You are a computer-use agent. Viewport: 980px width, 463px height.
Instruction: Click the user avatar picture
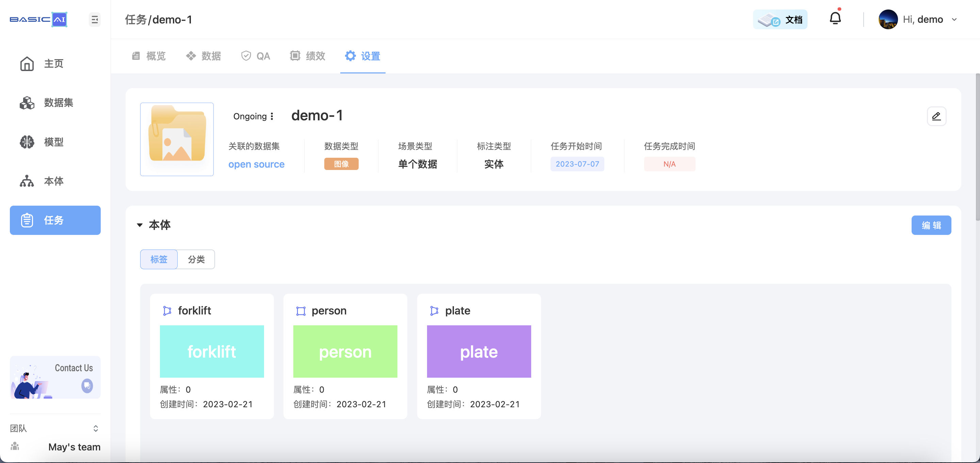pos(888,19)
